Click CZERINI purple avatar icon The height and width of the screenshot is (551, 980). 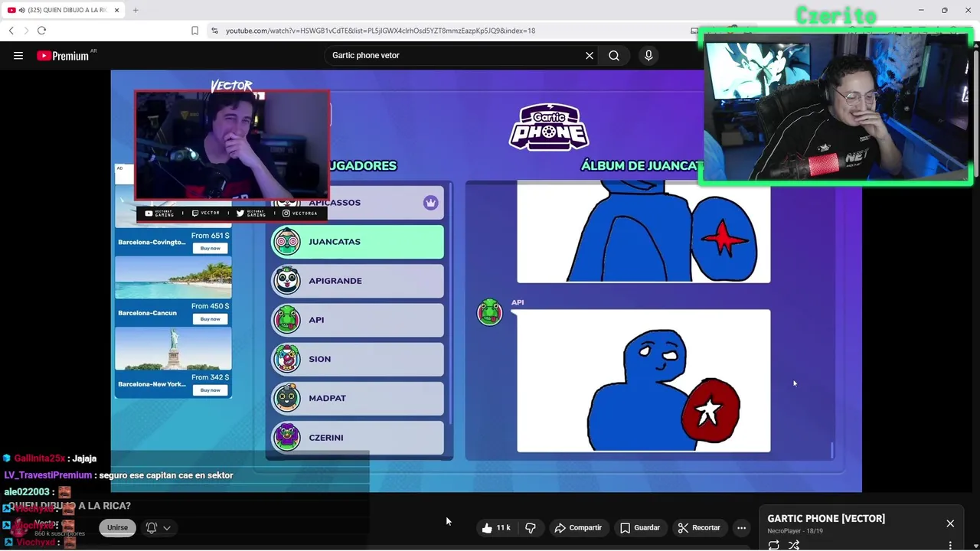[287, 438]
